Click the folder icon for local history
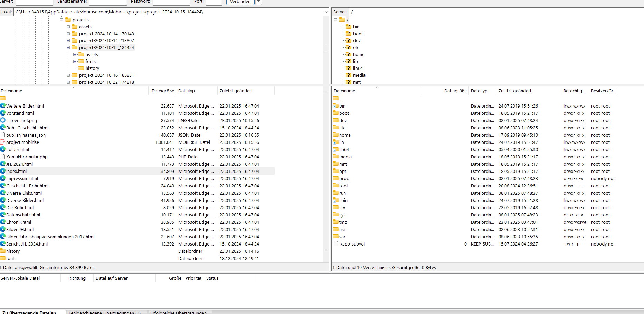Viewport: 644px width, 314px height. click(3, 251)
